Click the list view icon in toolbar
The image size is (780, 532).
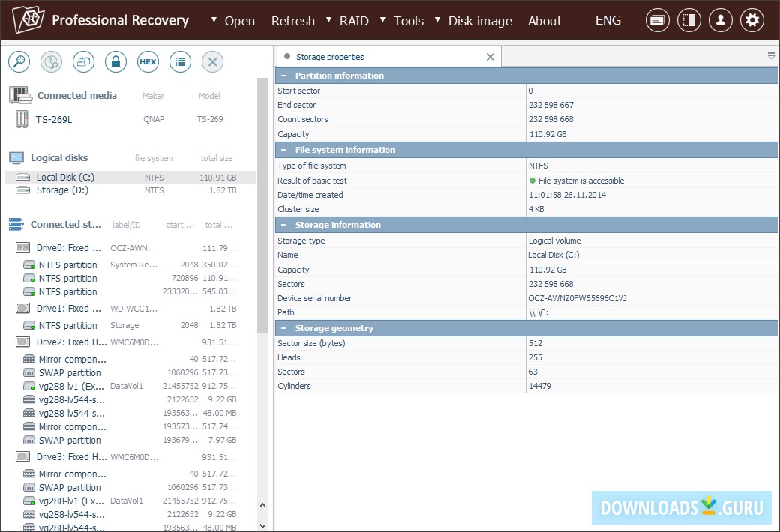(x=180, y=62)
